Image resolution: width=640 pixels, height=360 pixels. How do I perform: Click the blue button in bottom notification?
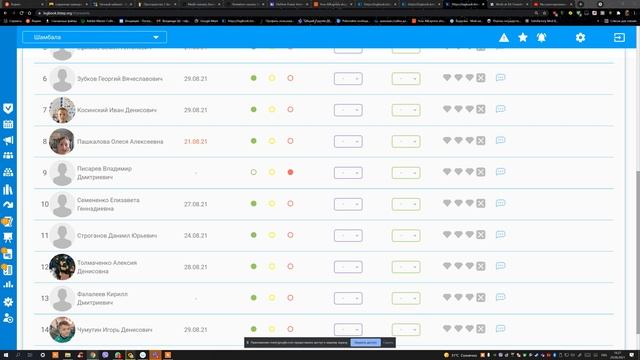tap(365, 342)
